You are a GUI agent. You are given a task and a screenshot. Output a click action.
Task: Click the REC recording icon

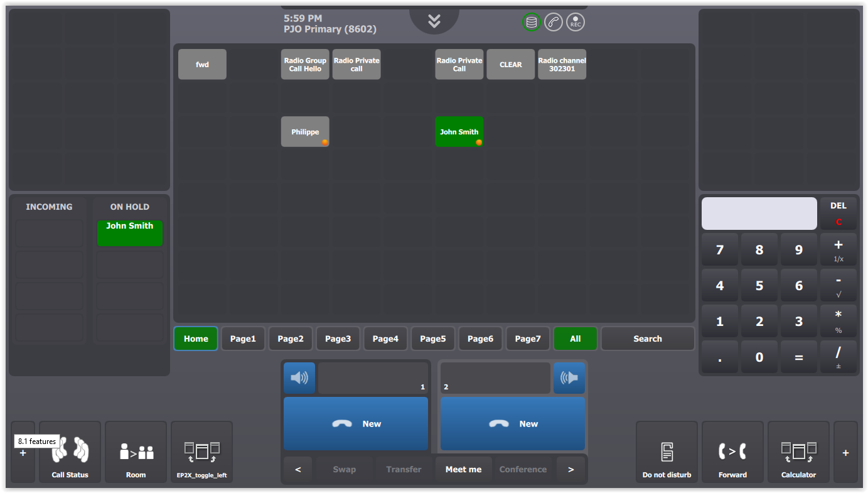[576, 23]
